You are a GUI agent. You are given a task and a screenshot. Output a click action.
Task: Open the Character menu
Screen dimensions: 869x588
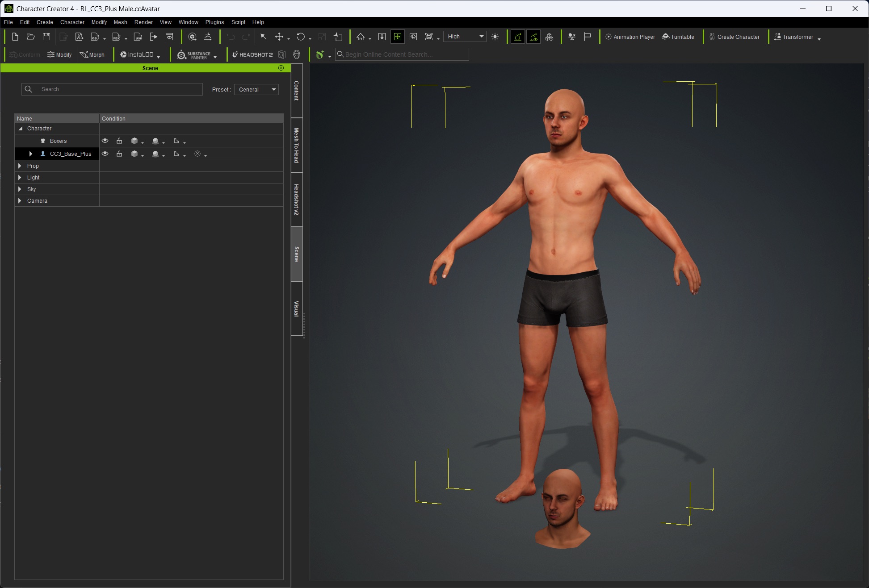click(x=72, y=22)
